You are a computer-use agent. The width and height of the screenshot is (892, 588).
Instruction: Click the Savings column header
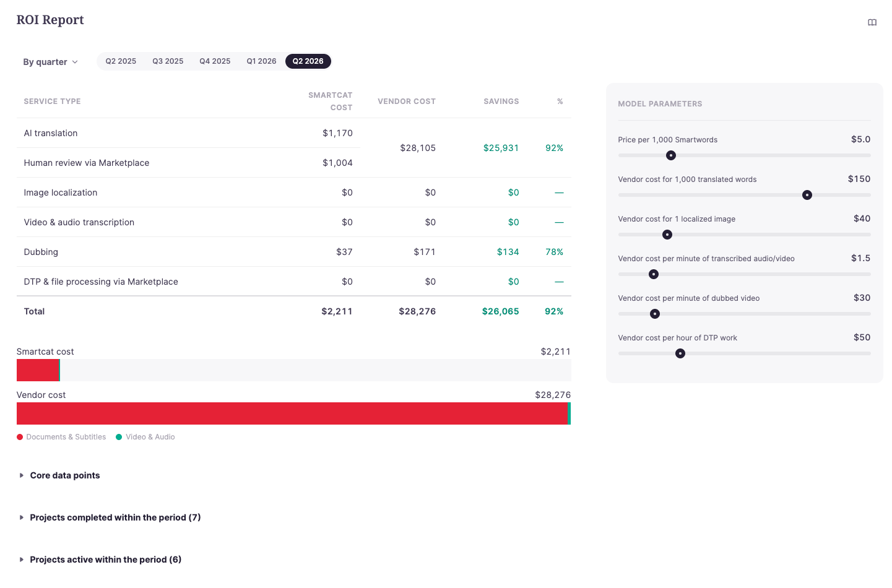pyautogui.click(x=501, y=102)
